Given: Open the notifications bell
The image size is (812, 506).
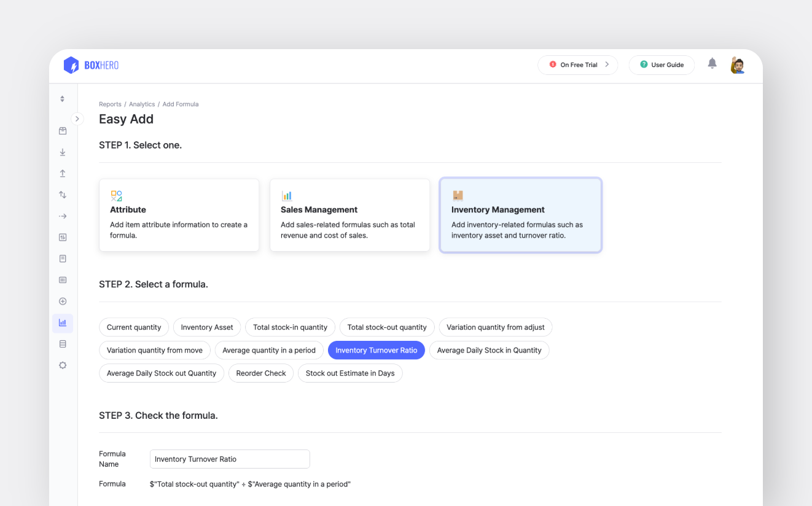Looking at the screenshot, I should 712,63.
